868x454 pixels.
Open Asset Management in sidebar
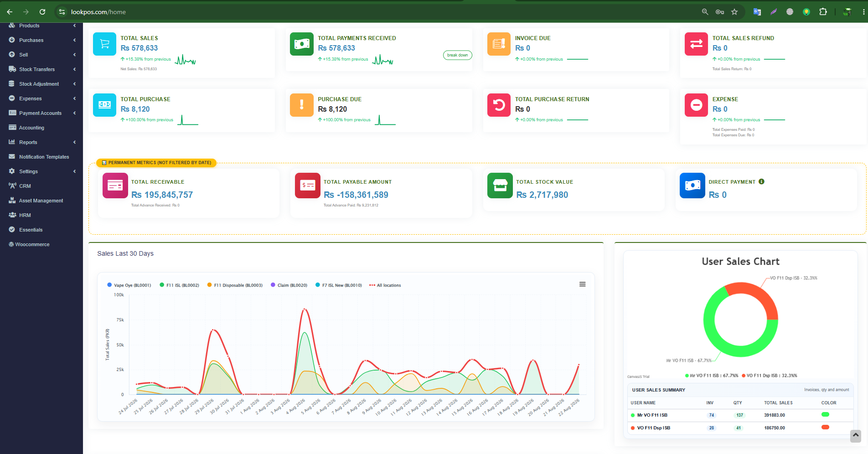(41, 201)
